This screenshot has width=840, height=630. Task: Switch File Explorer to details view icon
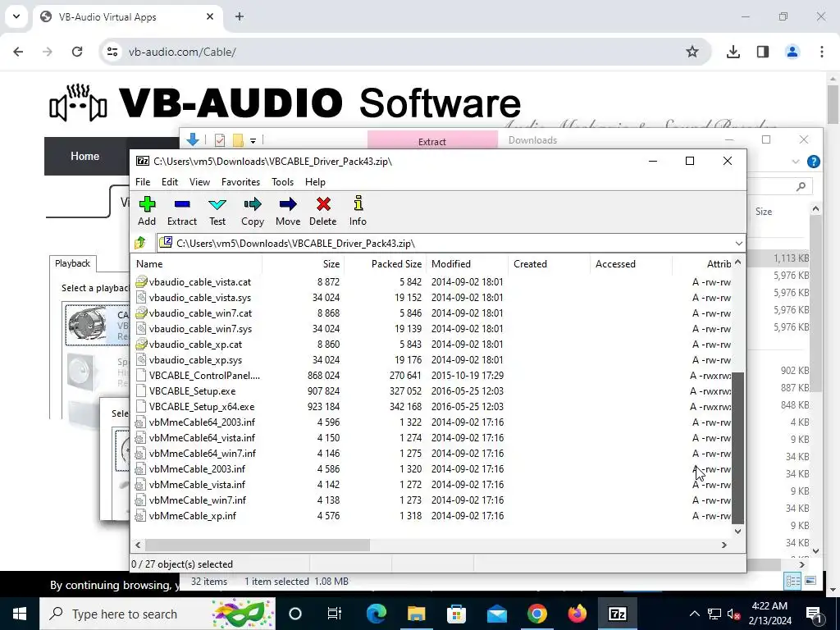(x=793, y=581)
